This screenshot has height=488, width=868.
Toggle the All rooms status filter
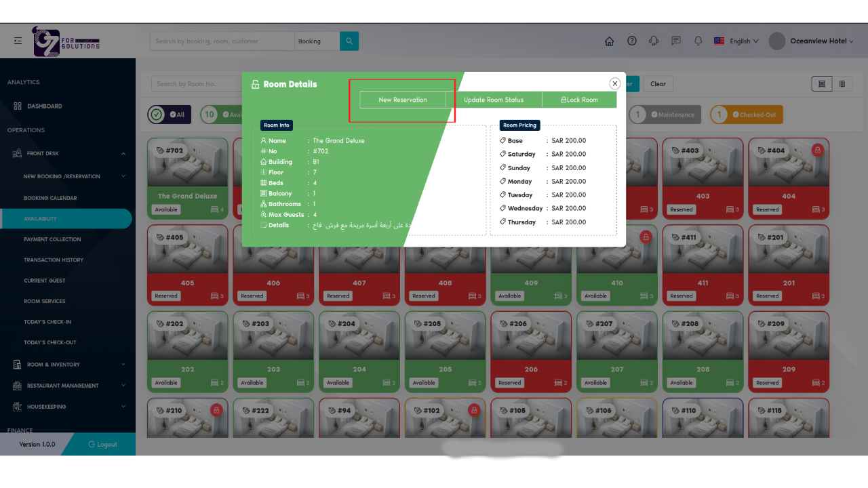[x=169, y=115]
